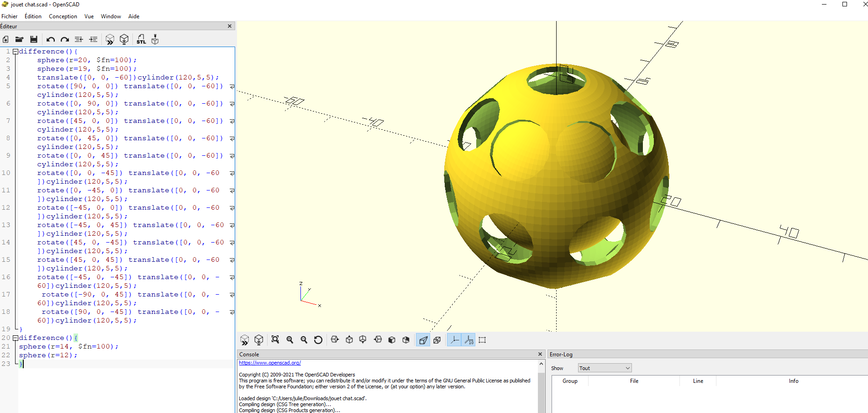Open the Vue menu
Viewport: 868px width, 413px height.
(x=89, y=16)
